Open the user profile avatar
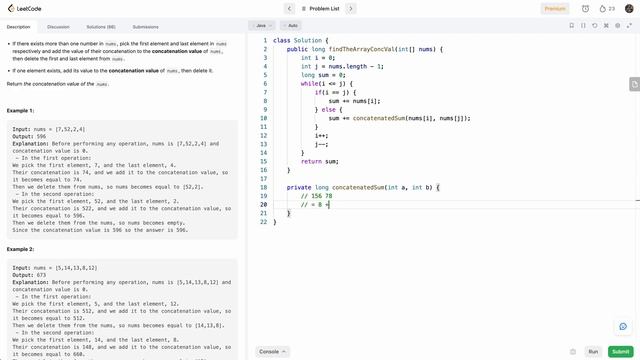This screenshot has width=640, height=360. coord(629,9)
